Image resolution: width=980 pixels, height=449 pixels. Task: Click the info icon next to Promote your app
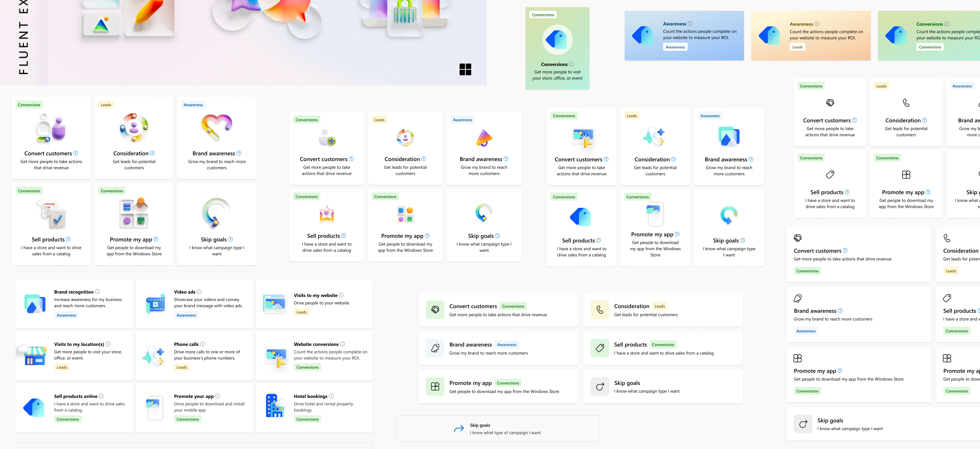click(x=218, y=396)
